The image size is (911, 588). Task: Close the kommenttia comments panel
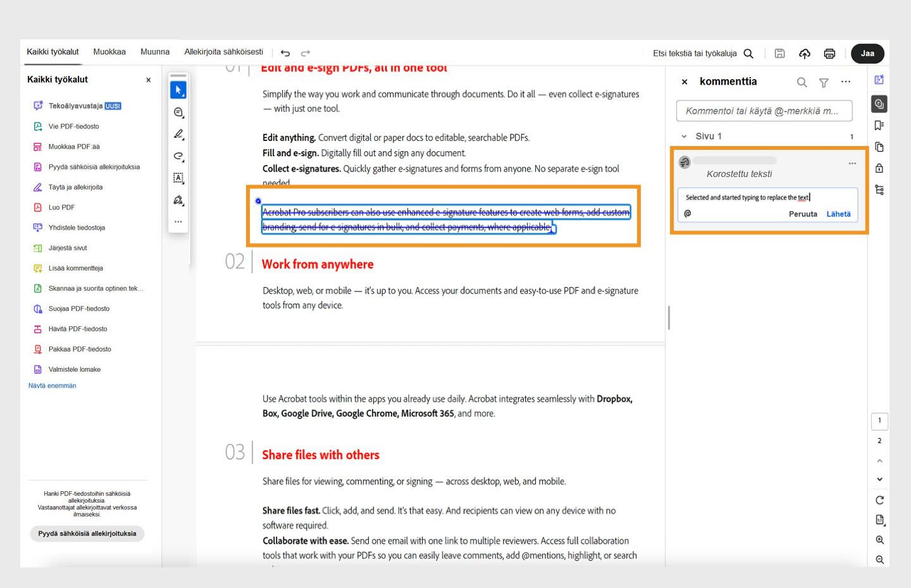click(685, 82)
